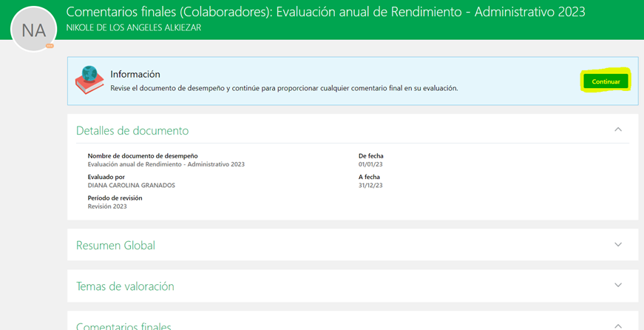Image resolution: width=644 pixels, height=330 pixels.
Task: Click the globe and book Información icon
Action: pos(89,80)
